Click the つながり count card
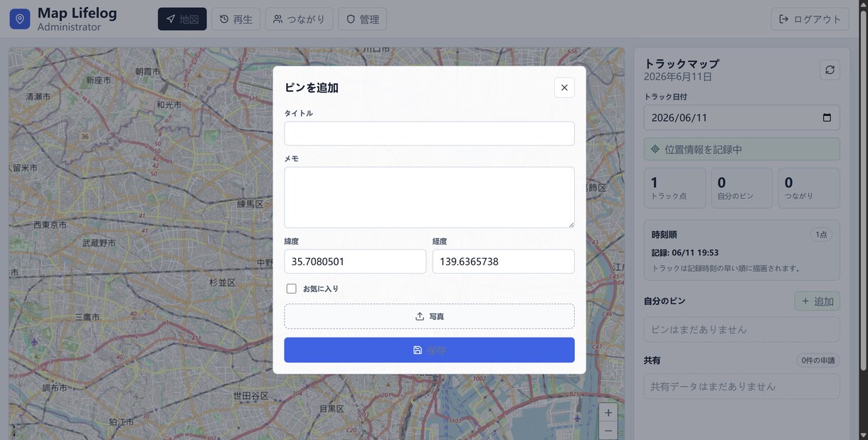868x440 pixels. coord(809,188)
